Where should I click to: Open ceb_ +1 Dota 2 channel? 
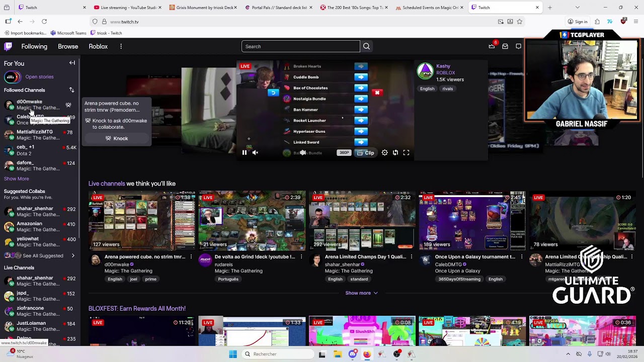[x=39, y=150]
